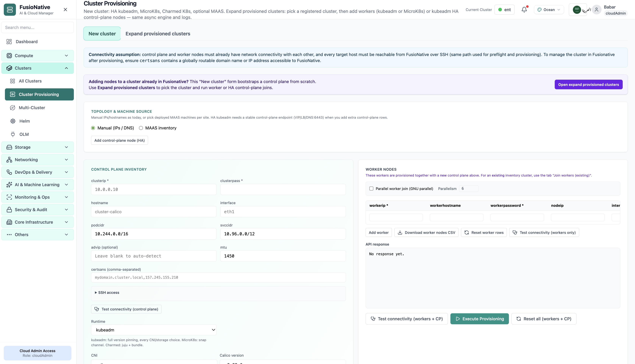This screenshot has width=635, height=364.
Task: Click the Others ellipsis icon
Action: click(x=9, y=235)
